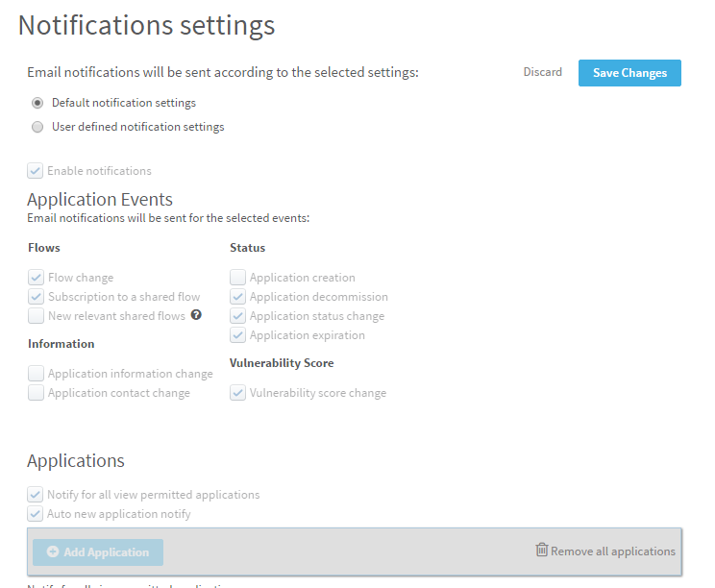Toggle Application status change checkbox
Screen dimensions: 715x588
point(238,316)
